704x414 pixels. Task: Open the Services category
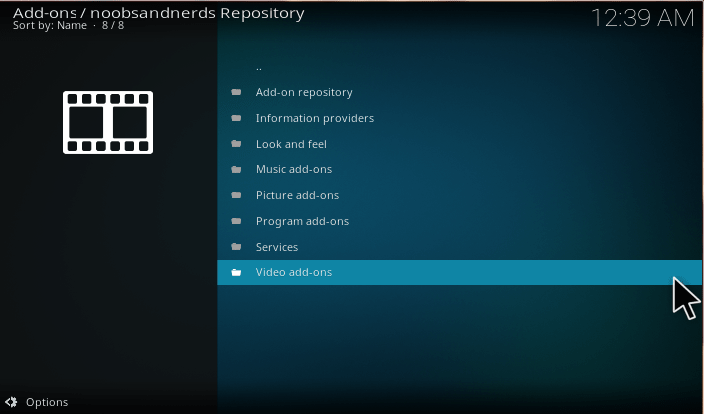(x=459, y=247)
